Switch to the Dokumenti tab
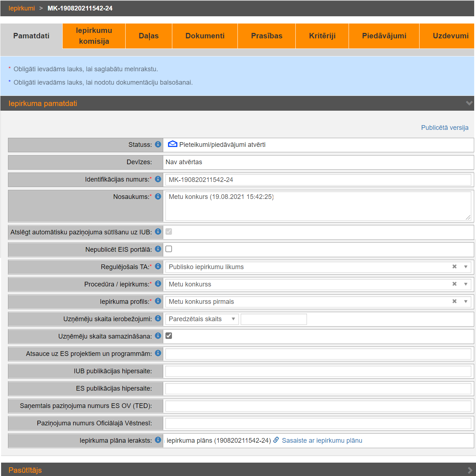 [205, 36]
